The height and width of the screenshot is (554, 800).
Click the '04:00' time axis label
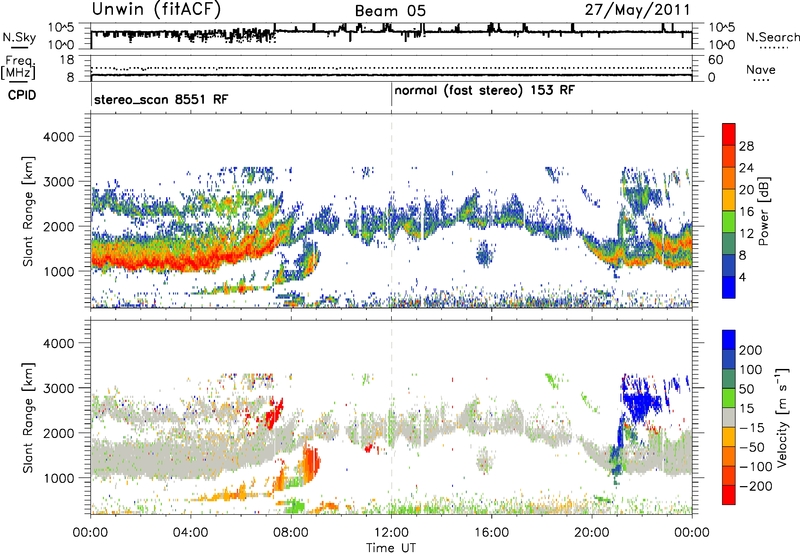190,533
